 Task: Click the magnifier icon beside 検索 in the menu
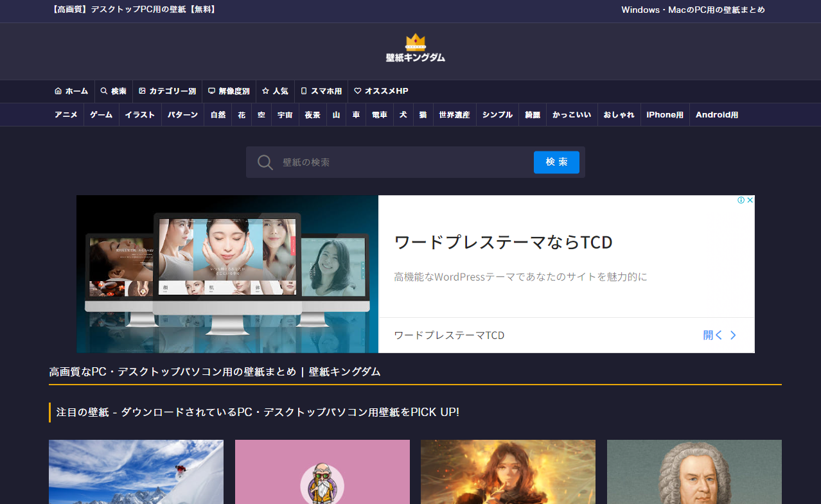[x=104, y=91]
